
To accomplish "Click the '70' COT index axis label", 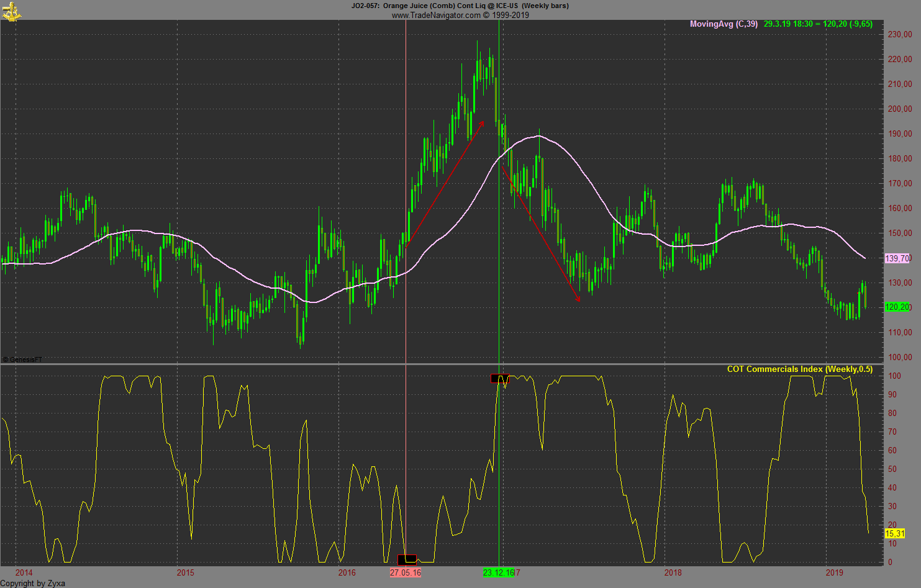I will pyautogui.click(x=892, y=432).
